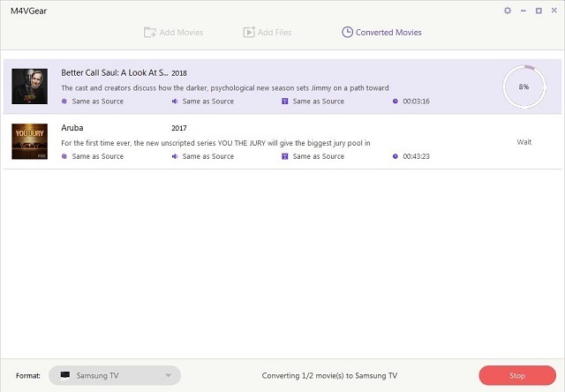Viewport: 565px width, 392px height.
Task: Close the M4VGear window
Action: 554,11
